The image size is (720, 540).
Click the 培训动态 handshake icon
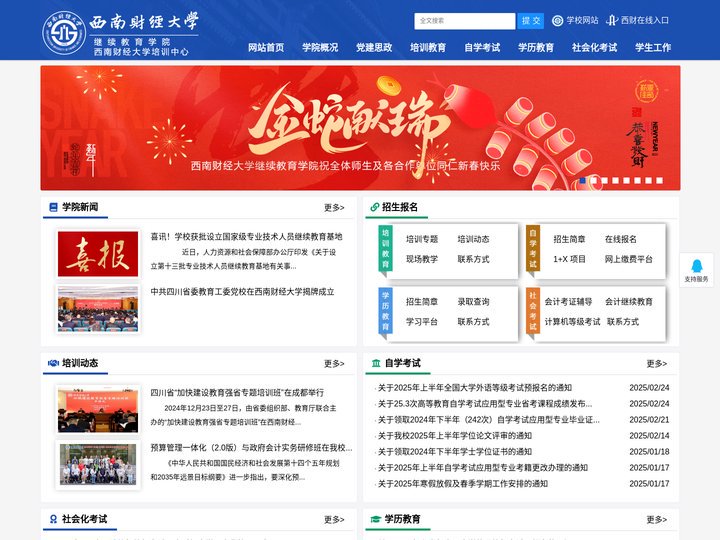53,363
